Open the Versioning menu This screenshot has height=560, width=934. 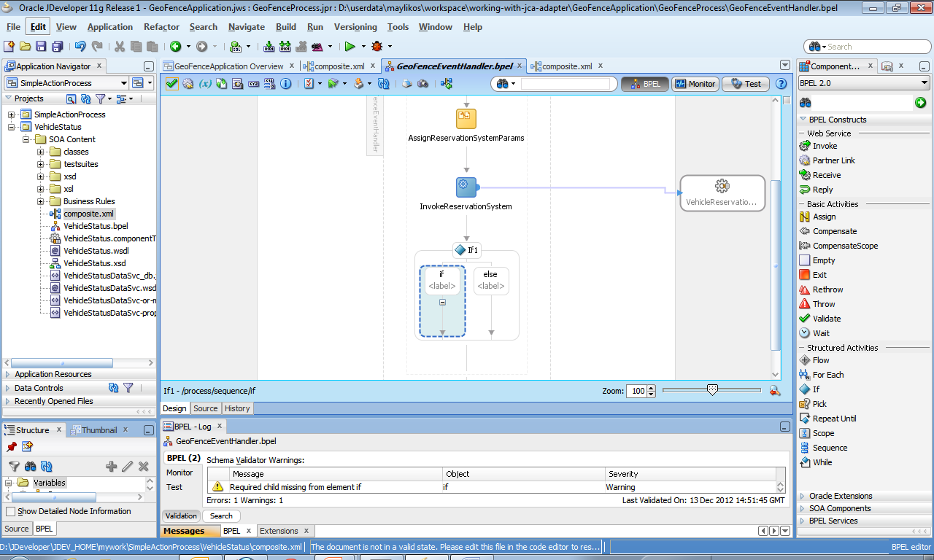point(355,27)
